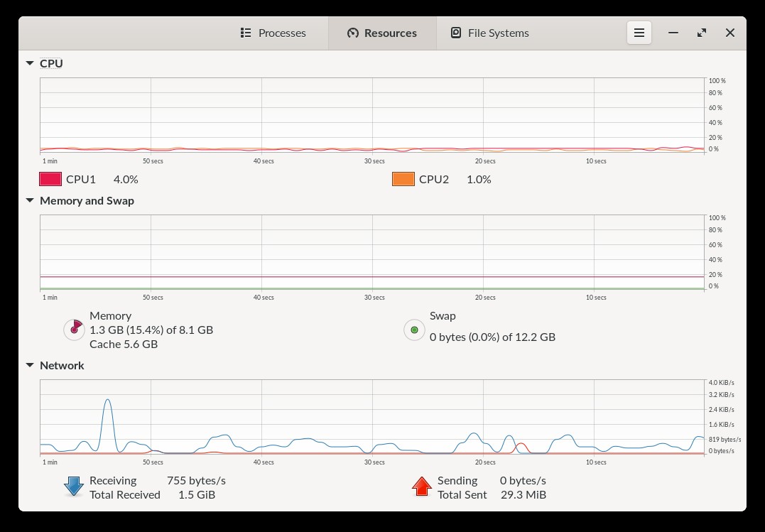Click the Processes tab list icon
The image size is (765, 532).
click(x=246, y=33)
